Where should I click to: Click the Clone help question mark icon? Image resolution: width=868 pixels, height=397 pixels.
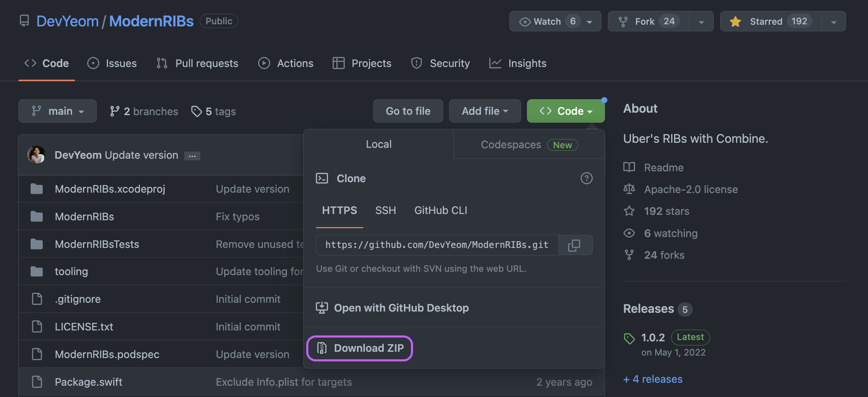click(586, 178)
